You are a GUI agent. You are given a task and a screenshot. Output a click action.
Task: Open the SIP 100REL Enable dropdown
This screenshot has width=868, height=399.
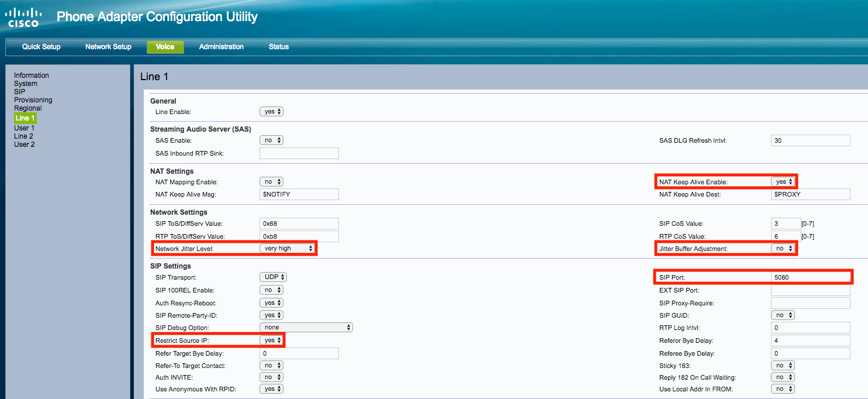(271, 290)
